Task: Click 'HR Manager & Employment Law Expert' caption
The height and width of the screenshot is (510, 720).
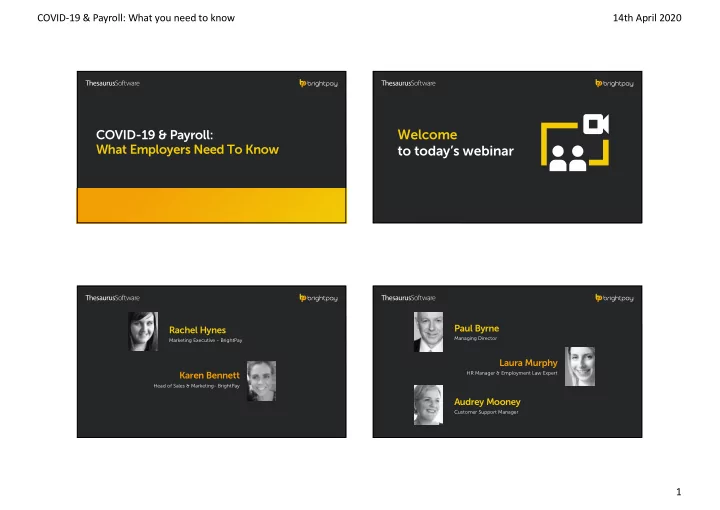Action: pos(512,373)
